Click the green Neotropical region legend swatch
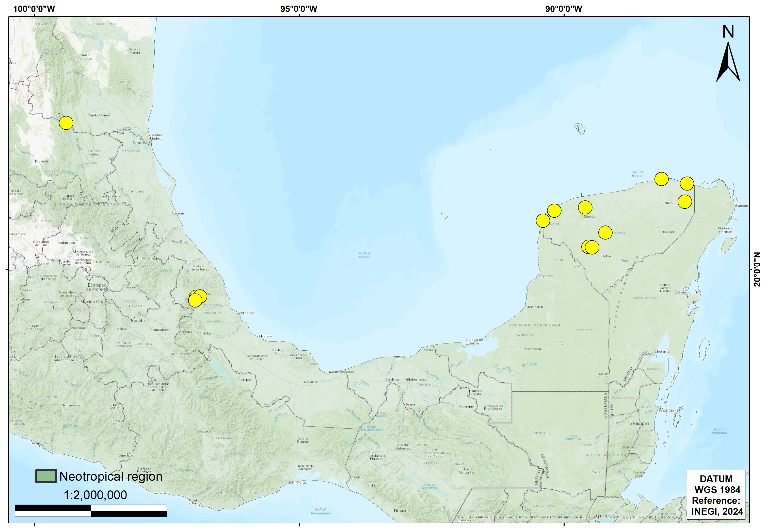Viewport: 766px width, 532px height. (x=46, y=476)
